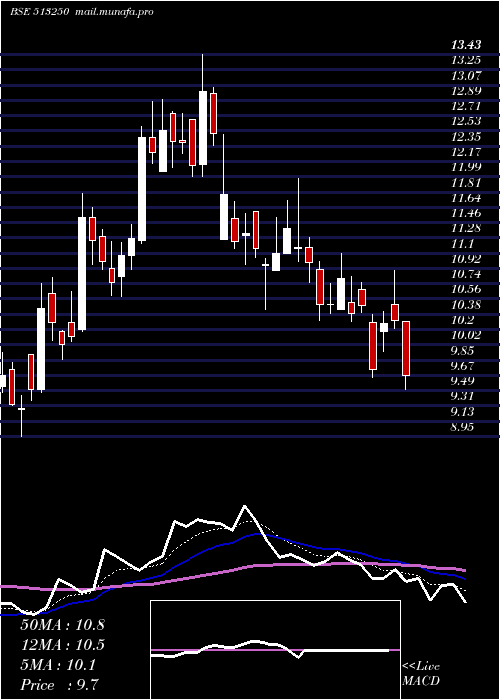Image resolution: width=500 pixels, height=700 pixels.
Task: Click the 12MA : 10.5 readout
Action: tap(62, 645)
